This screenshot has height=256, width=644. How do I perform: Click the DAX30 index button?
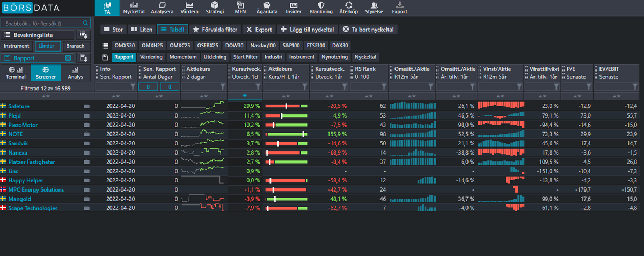click(x=340, y=46)
